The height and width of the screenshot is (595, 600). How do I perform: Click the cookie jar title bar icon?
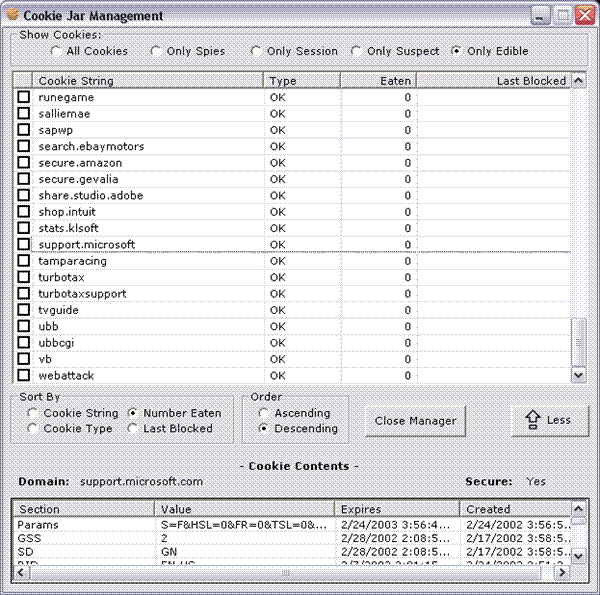click(13, 15)
